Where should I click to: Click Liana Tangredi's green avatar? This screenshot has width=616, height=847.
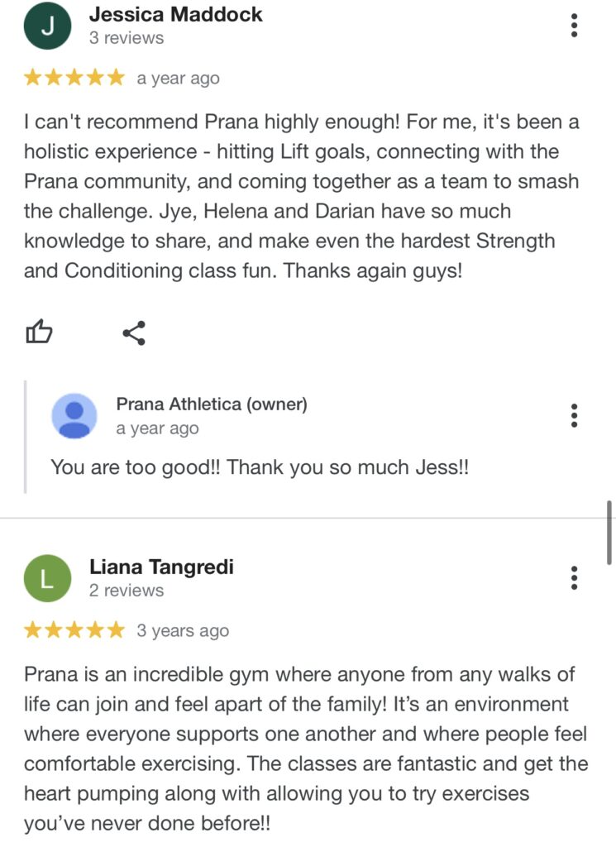click(x=47, y=578)
